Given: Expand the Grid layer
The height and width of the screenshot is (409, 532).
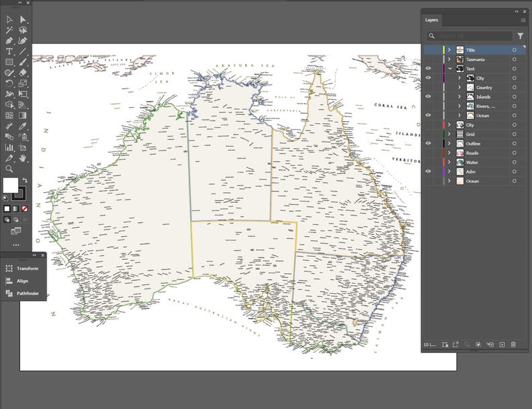Looking at the screenshot, I should 449,134.
